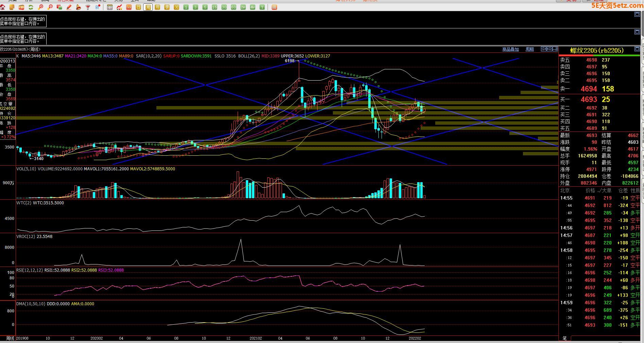Select the red pencil drawing tool
The image size is (644, 343).
click(69, 7)
